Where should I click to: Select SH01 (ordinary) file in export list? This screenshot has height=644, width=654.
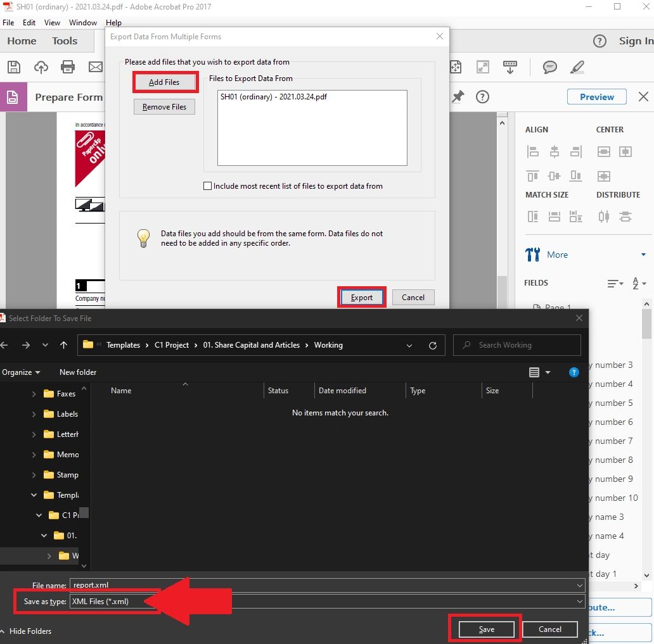click(x=274, y=97)
